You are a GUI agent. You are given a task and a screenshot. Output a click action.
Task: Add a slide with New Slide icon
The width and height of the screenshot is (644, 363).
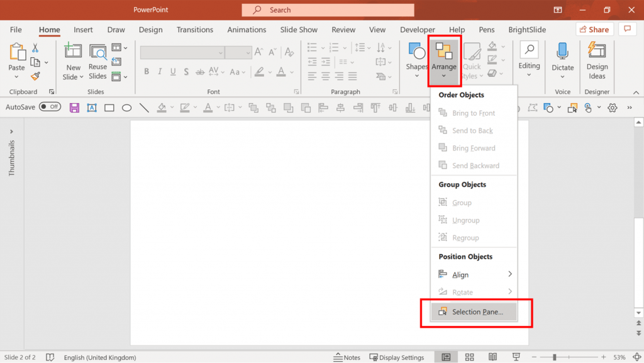[x=73, y=51]
